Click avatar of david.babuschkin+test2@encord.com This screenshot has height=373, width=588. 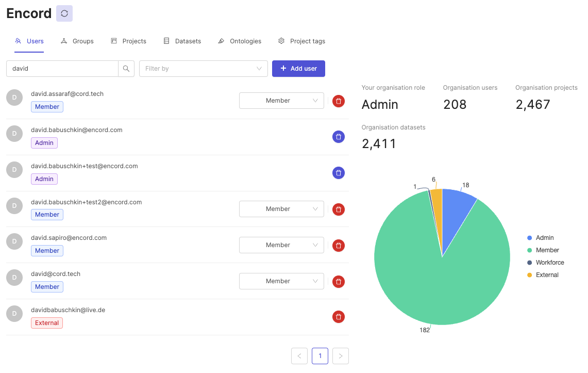coord(14,206)
